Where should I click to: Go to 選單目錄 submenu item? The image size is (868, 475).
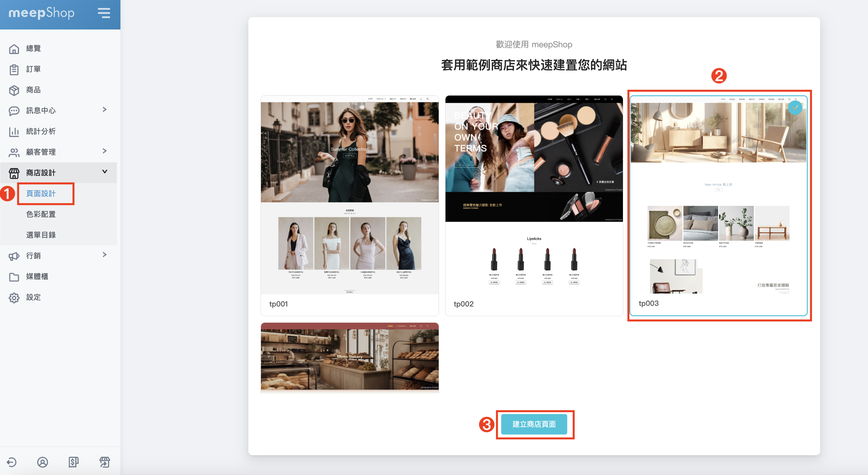pyautogui.click(x=41, y=235)
